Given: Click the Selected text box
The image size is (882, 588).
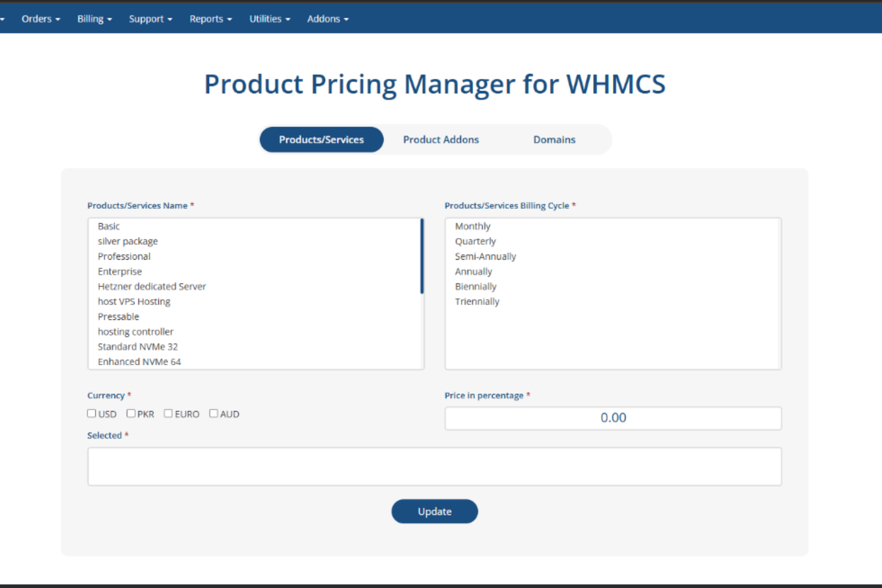Looking at the screenshot, I should pos(434,466).
